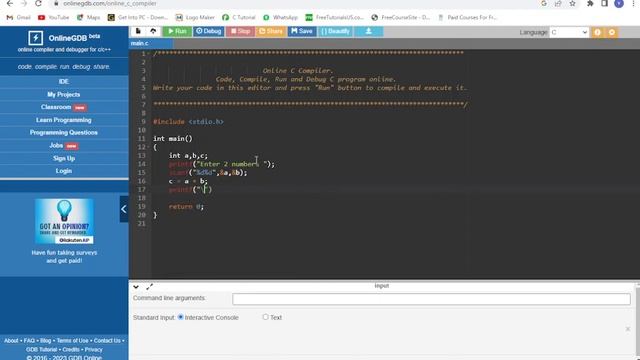Click the Privacy footer link

coord(93,349)
